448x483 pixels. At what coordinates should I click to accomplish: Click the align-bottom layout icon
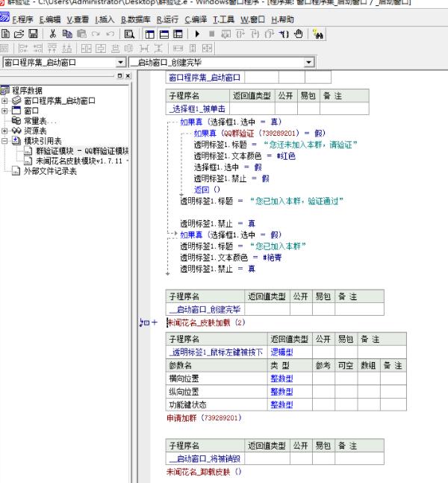coord(67,49)
